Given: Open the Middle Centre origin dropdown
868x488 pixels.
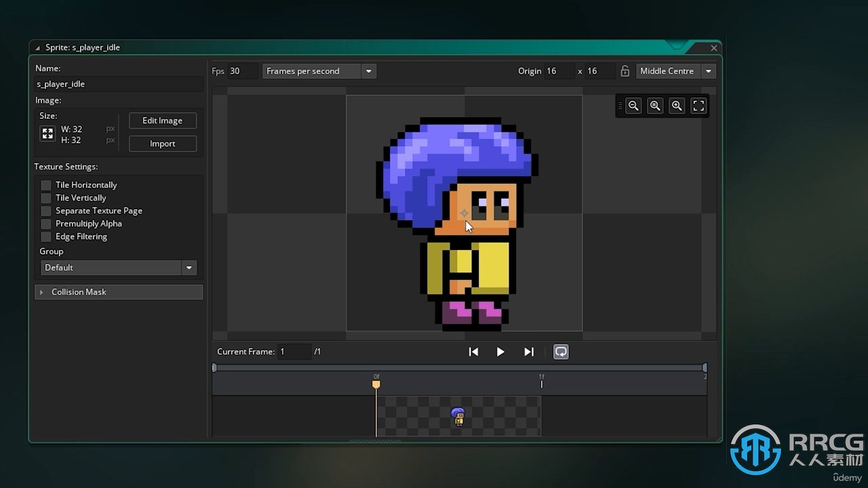Looking at the screenshot, I should [x=676, y=71].
